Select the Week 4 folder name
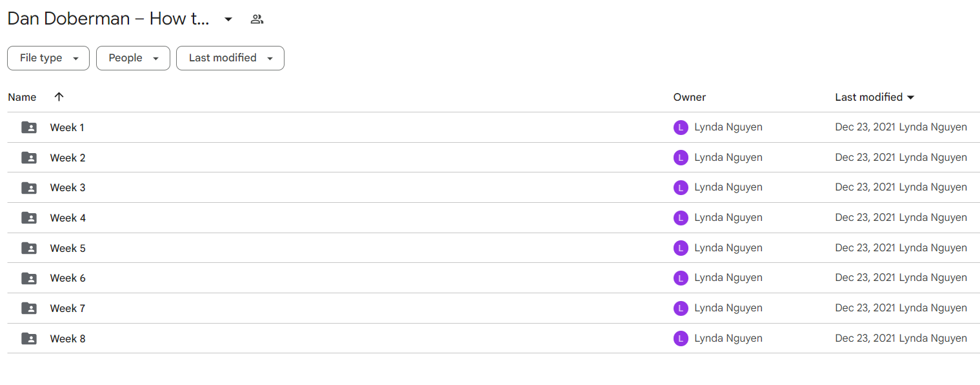 68,218
